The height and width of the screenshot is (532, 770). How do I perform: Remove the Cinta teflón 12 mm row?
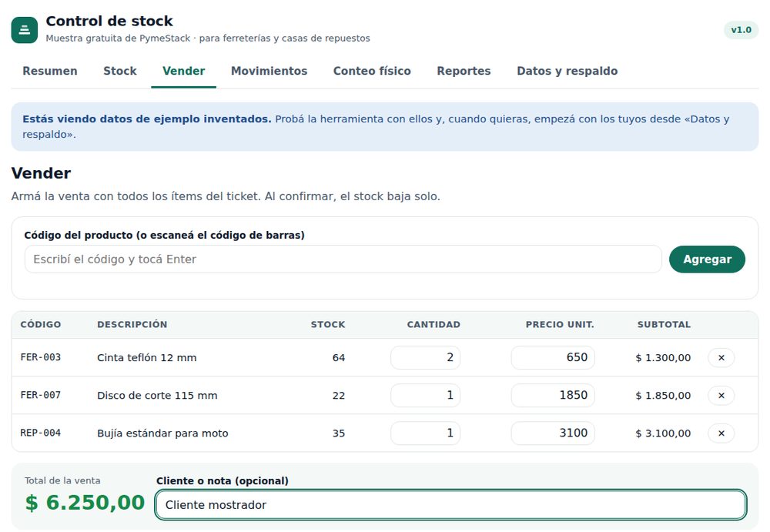[x=721, y=357]
